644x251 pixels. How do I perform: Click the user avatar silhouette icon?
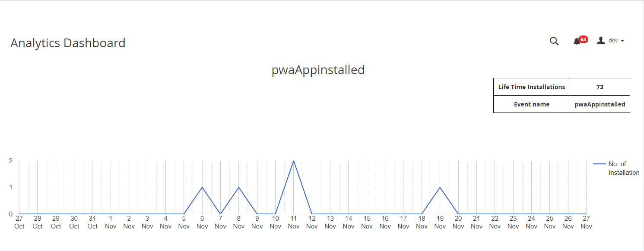pos(600,41)
